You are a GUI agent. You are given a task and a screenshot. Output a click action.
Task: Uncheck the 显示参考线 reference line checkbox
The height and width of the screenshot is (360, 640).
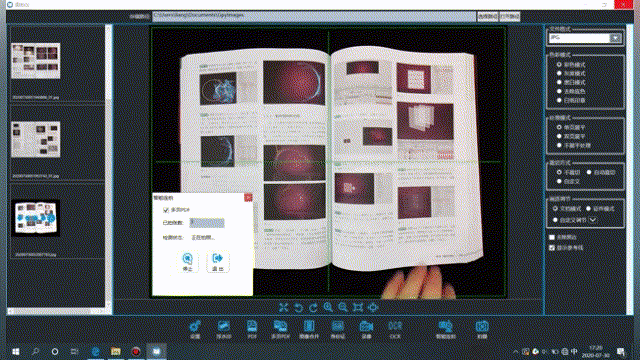[x=552, y=248]
